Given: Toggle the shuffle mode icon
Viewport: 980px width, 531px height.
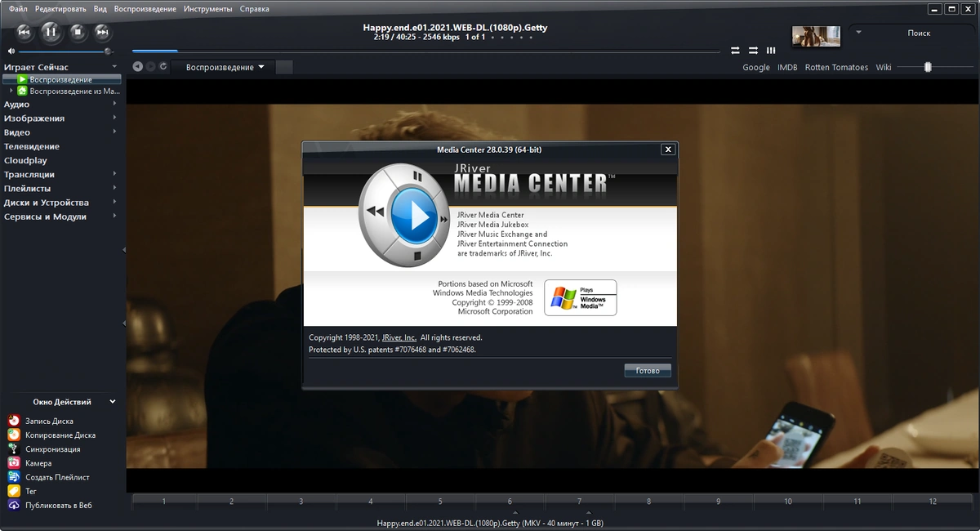Looking at the screenshot, I should [x=753, y=50].
